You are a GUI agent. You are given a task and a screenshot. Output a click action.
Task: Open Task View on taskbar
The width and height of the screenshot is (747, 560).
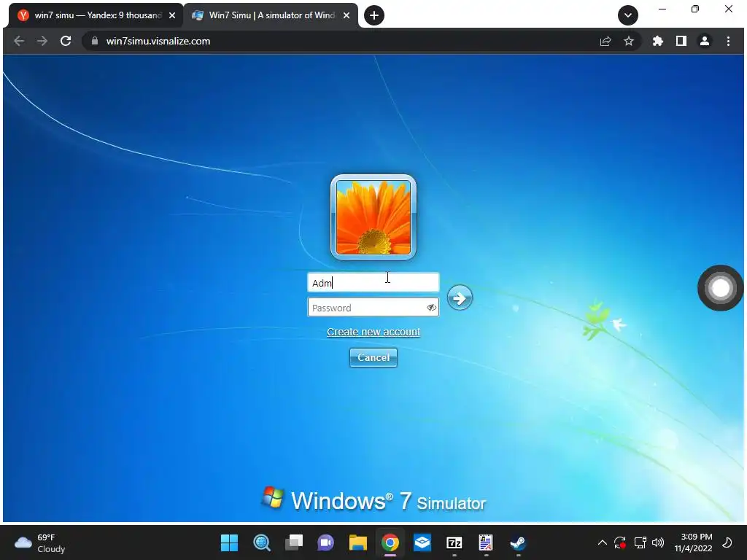click(294, 542)
